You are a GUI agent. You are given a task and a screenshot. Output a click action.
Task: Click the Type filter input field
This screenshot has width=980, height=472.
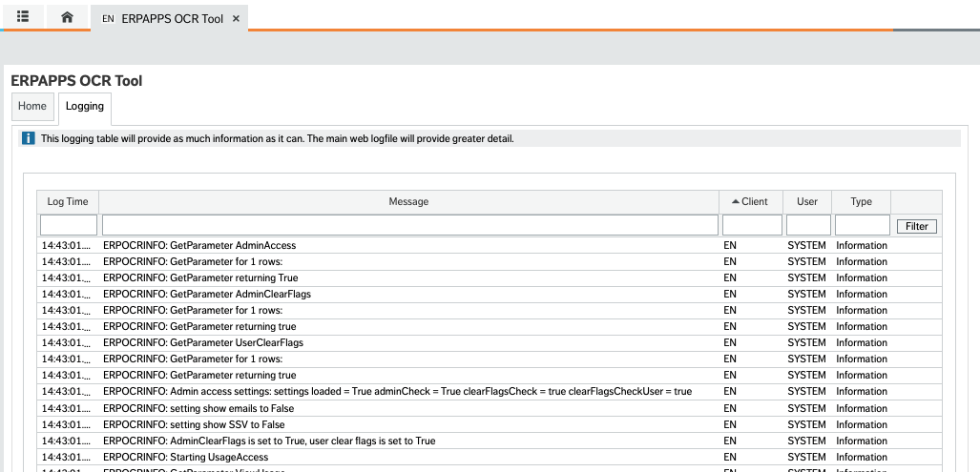coord(862,225)
